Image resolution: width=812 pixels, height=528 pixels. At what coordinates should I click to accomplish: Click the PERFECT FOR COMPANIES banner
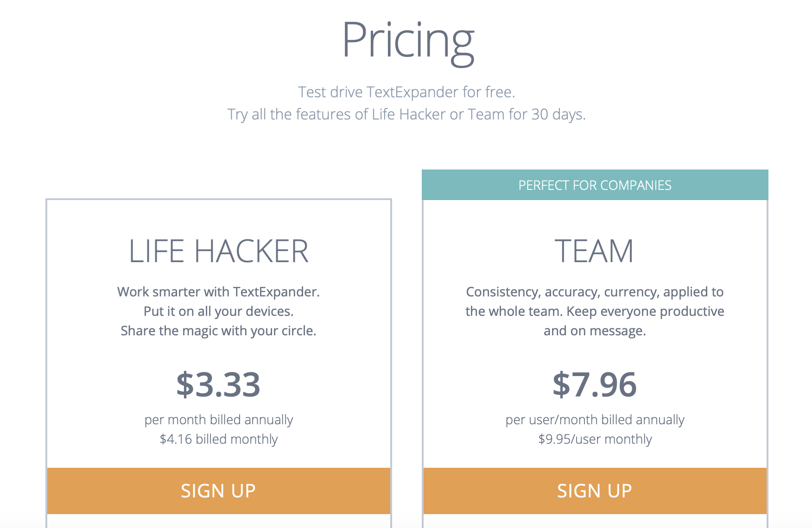(595, 185)
